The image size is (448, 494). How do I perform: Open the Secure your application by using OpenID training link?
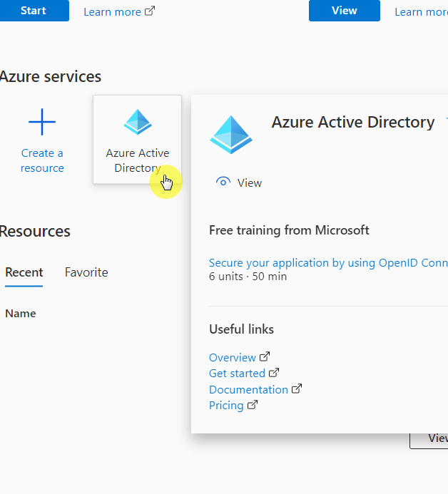click(x=328, y=263)
